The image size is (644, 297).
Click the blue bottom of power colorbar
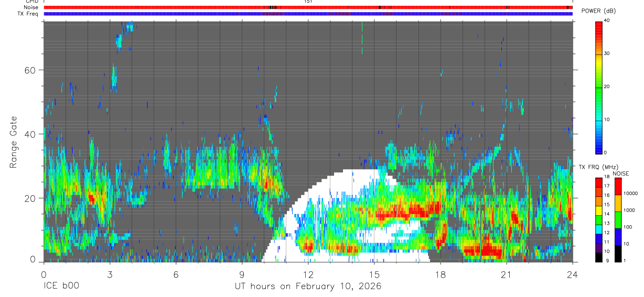point(598,149)
